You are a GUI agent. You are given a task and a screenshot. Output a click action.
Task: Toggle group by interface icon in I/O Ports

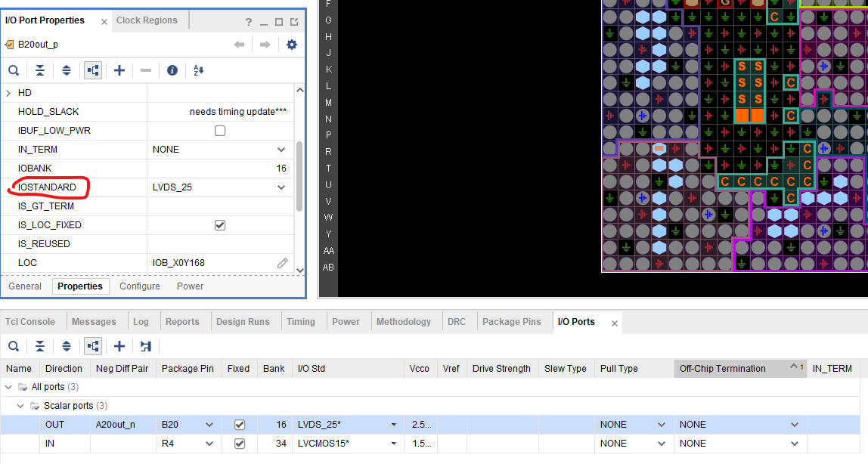click(x=93, y=346)
